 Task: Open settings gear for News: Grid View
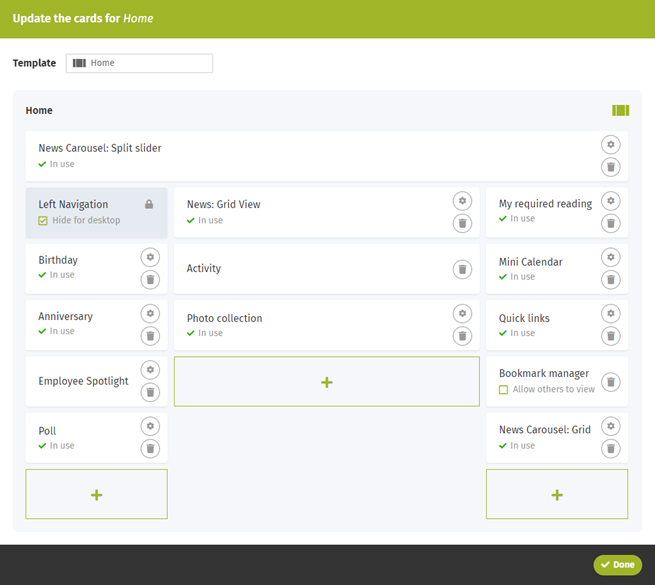click(462, 201)
